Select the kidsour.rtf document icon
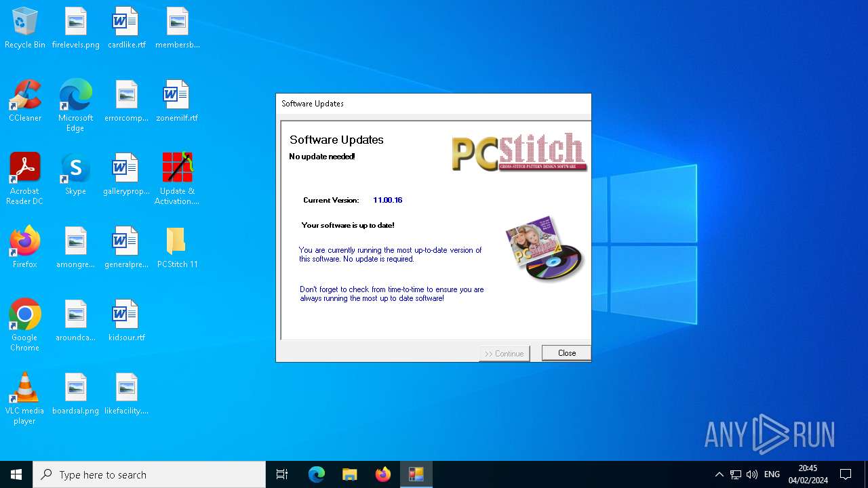The width and height of the screenshot is (868, 488). [127, 321]
